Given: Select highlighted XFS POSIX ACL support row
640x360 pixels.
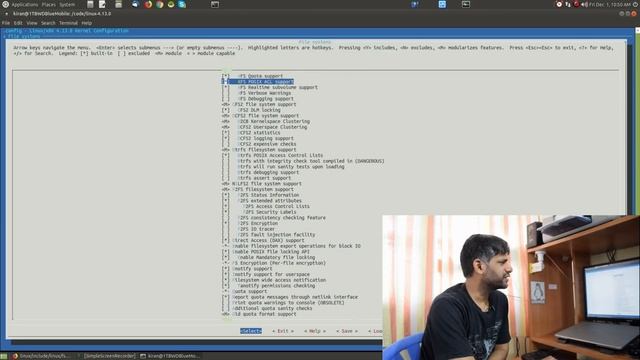Looking at the screenshot, I should pyautogui.click(x=258, y=82).
